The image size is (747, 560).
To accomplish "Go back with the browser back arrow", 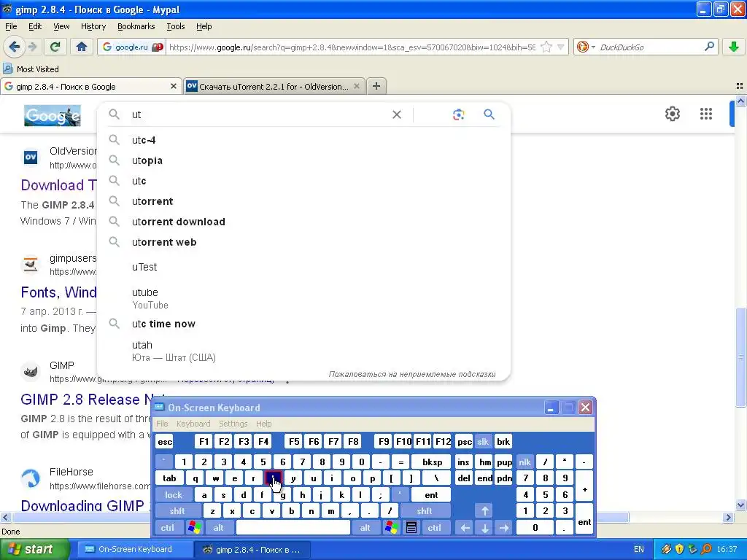I will pos(14,47).
